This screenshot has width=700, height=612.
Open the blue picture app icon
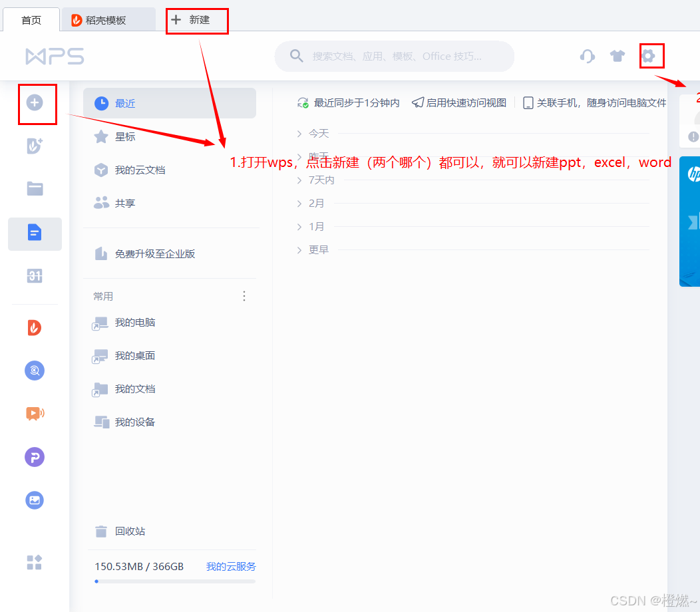tap(35, 500)
